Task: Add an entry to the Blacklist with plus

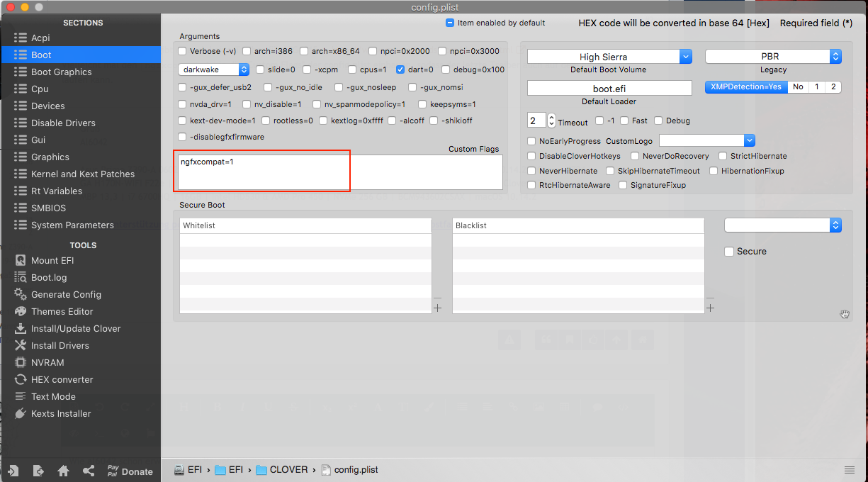Action: click(710, 308)
